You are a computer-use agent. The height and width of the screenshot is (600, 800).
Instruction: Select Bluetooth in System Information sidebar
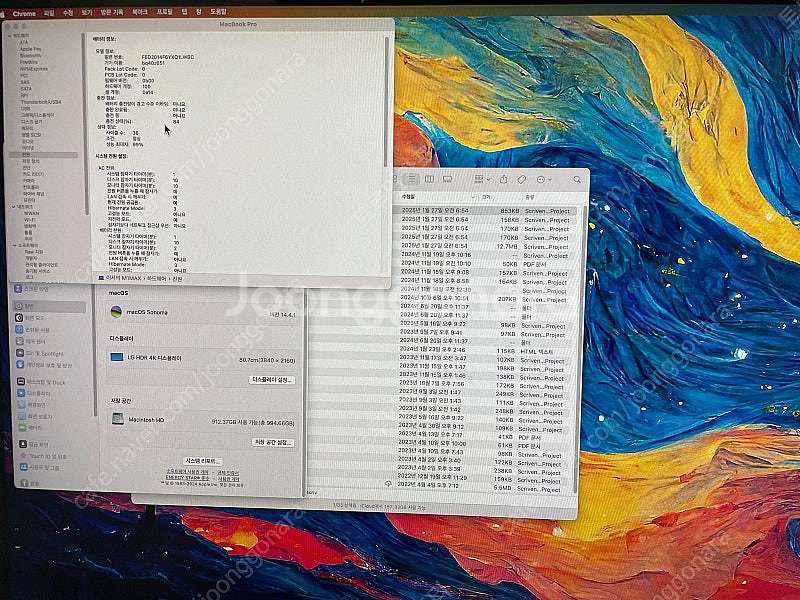(x=30, y=56)
